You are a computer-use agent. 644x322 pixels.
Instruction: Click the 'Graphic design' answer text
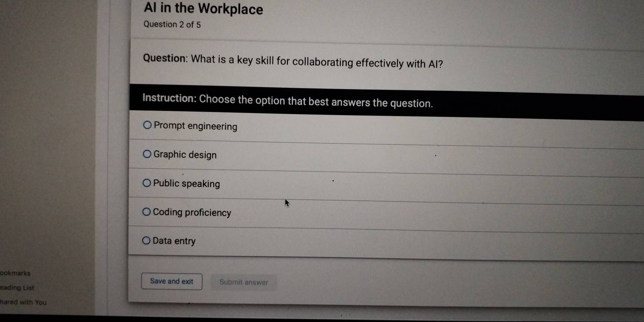[x=185, y=155]
